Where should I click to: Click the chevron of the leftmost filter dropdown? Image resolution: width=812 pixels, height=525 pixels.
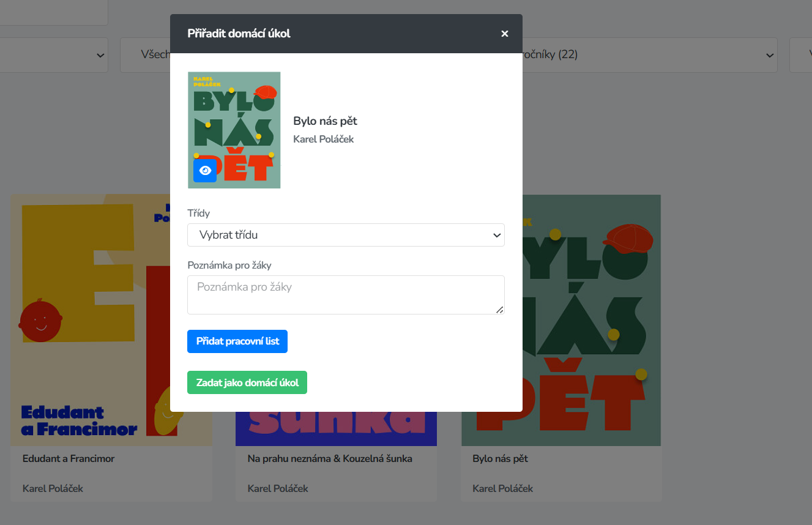pyautogui.click(x=100, y=55)
